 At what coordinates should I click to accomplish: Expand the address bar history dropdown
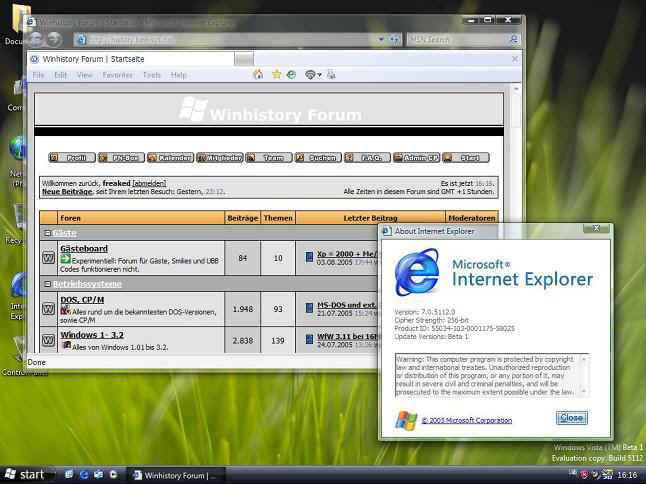pyautogui.click(x=393, y=40)
